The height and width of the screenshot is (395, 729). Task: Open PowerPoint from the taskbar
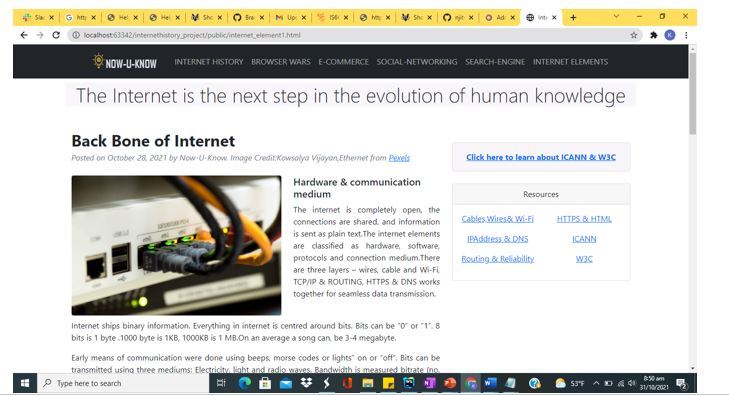[450, 383]
